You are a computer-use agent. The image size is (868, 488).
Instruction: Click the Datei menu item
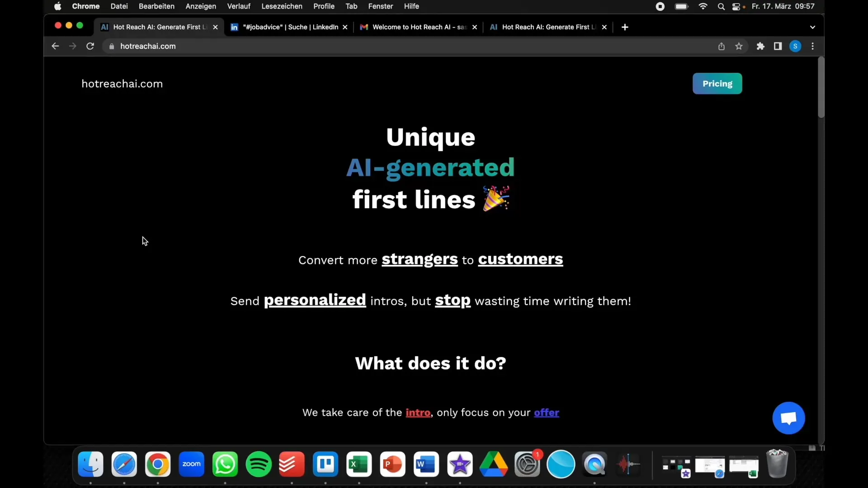(118, 6)
